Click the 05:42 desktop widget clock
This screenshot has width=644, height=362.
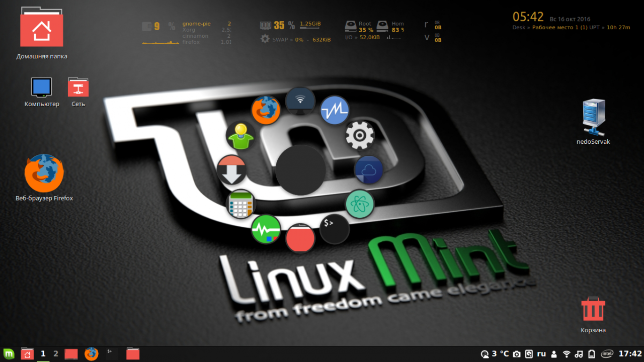pyautogui.click(x=528, y=17)
